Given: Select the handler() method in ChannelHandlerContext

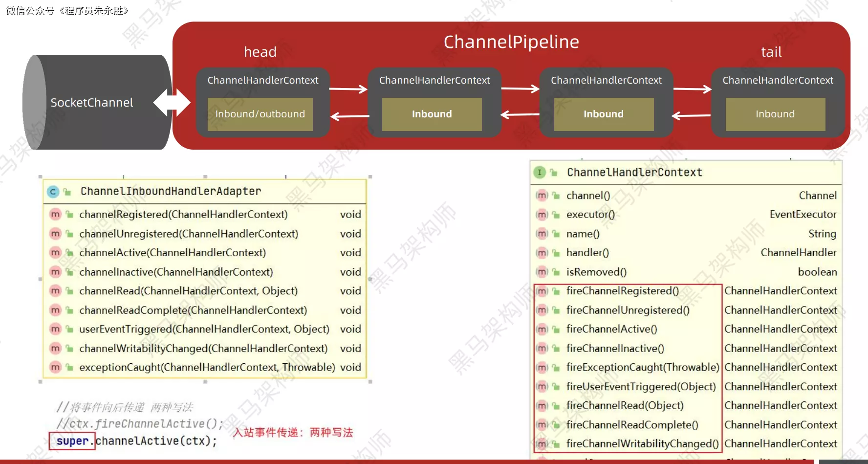Looking at the screenshot, I should (587, 253).
